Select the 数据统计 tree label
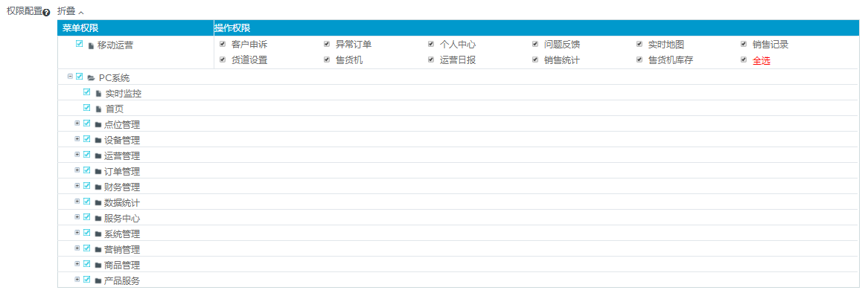This screenshot has width=868, height=296. [x=122, y=203]
